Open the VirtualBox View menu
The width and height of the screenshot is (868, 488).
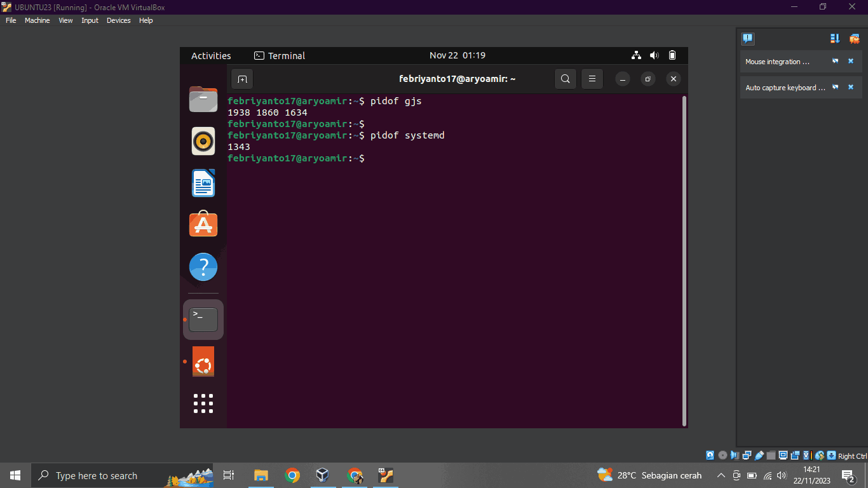pyautogui.click(x=65, y=20)
